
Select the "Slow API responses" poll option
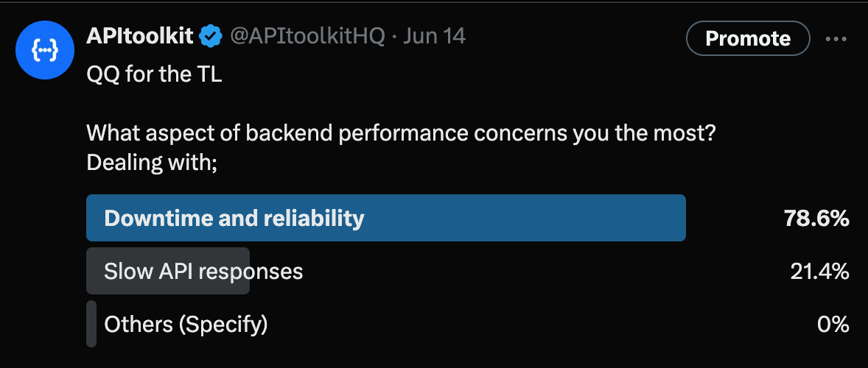[203, 272]
